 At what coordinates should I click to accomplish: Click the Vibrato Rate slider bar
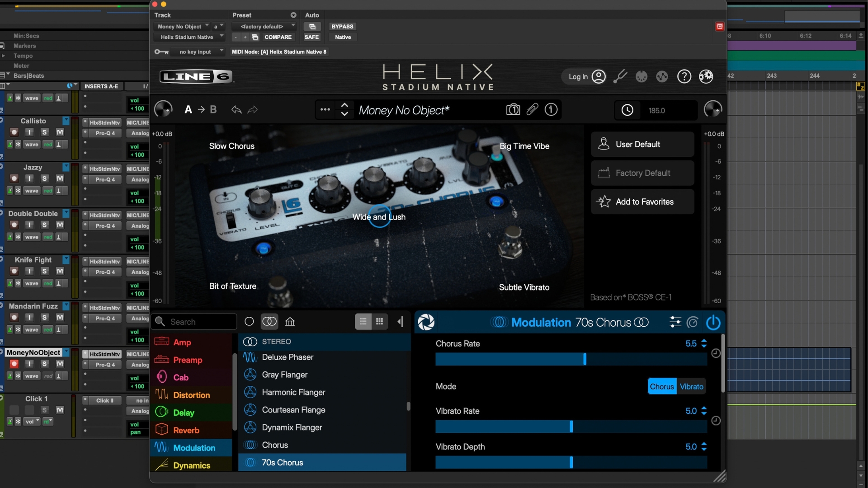571,427
